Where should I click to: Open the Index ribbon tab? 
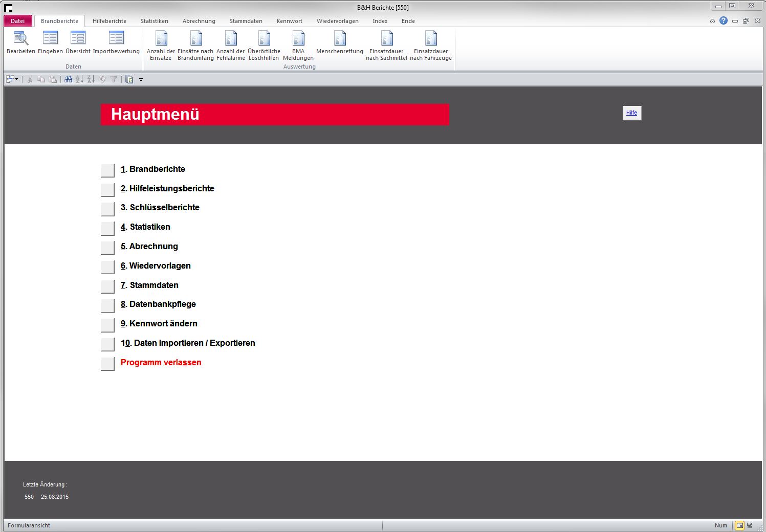380,21
